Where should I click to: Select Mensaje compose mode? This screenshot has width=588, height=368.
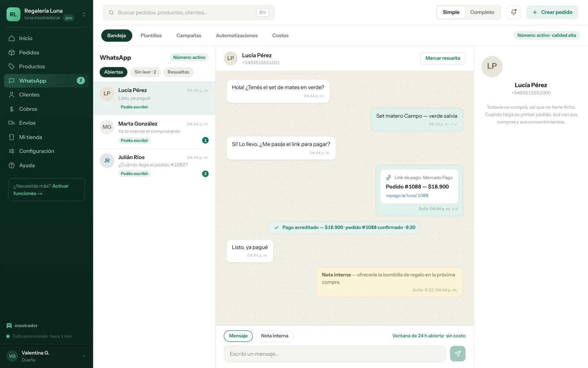tap(238, 336)
